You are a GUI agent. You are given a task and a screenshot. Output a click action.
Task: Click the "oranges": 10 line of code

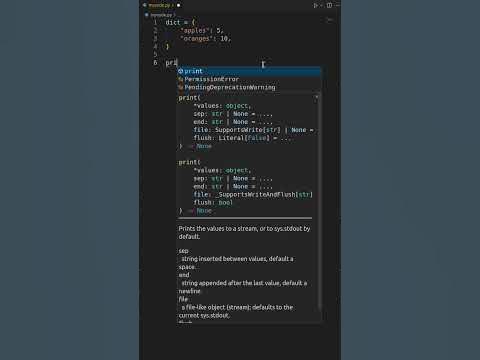(205, 39)
